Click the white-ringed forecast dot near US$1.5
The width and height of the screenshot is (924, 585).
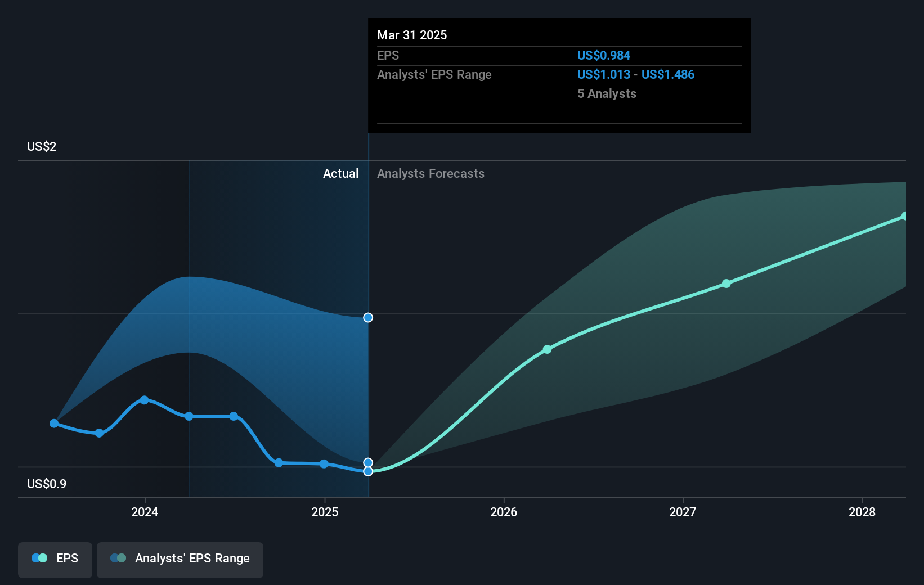tap(368, 317)
